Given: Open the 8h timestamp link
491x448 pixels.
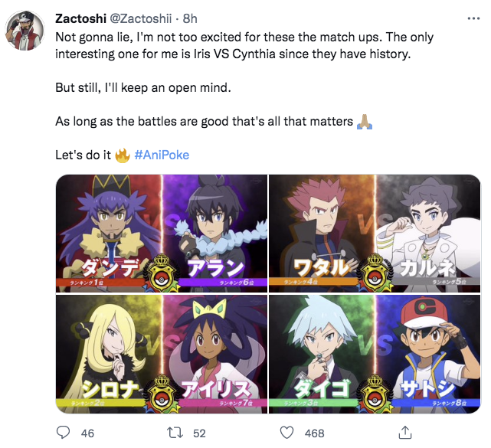Looking at the screenshot, I should point(190,19).
